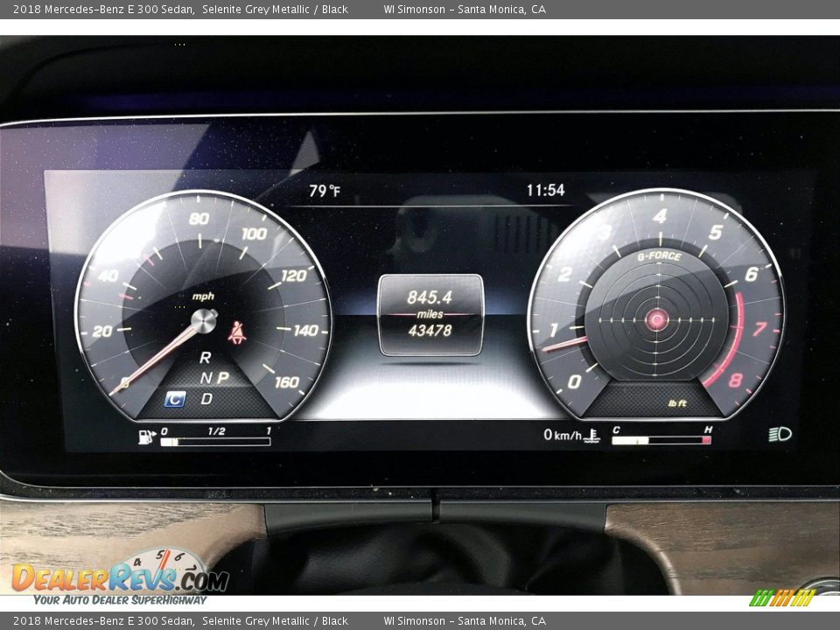Tap the 80 mark on speedometer
Viewport: 840px width, 630px height.
pyautogui.click(x=199, y=219)
